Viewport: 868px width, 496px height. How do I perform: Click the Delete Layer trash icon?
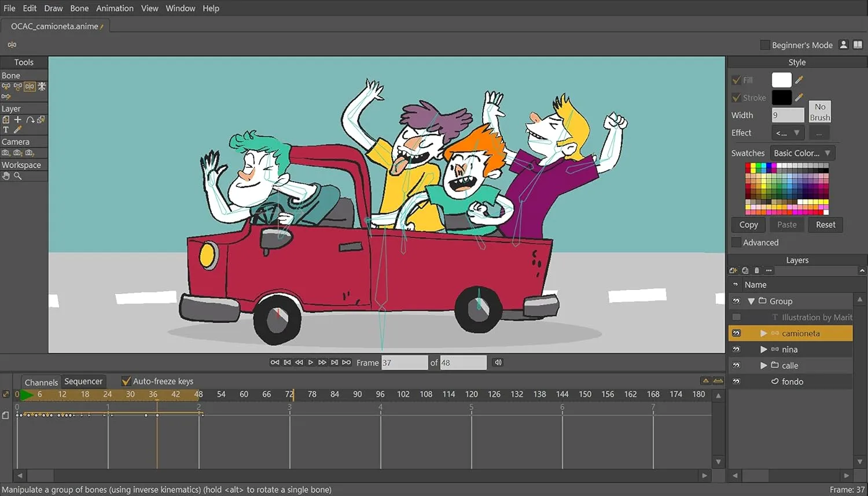click(756, 270)
